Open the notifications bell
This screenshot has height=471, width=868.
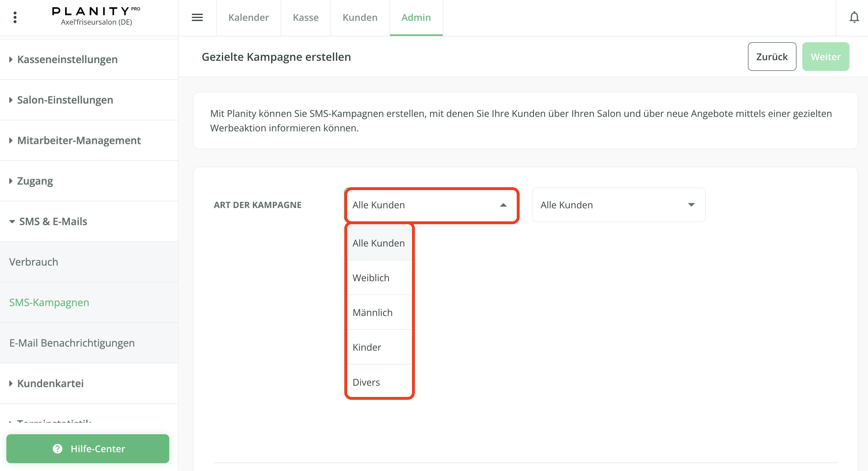point(854,17)
